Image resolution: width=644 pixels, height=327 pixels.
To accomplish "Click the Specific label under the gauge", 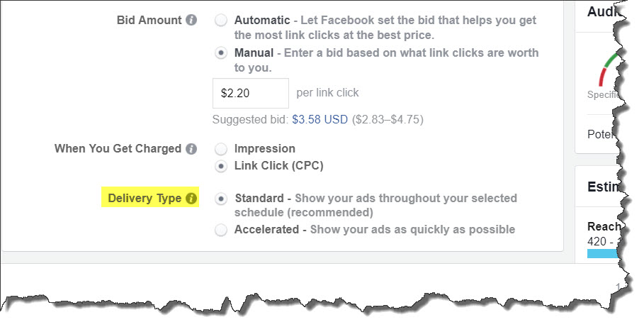I will pyautogui.click(x=603, y=94).
